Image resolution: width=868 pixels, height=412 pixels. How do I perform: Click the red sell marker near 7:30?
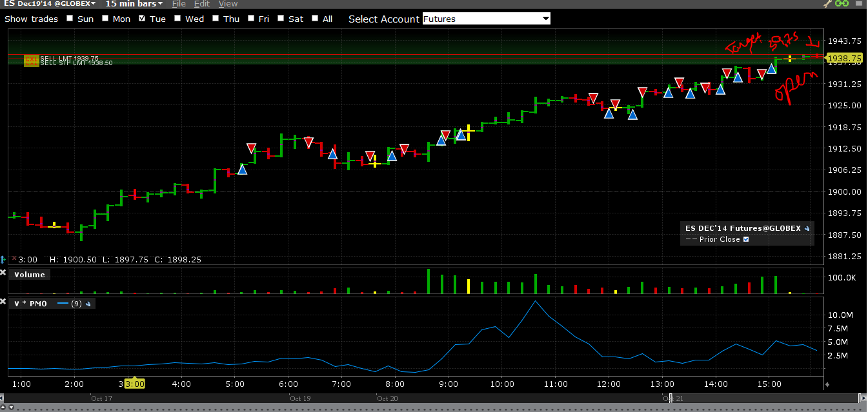(370, 156)
